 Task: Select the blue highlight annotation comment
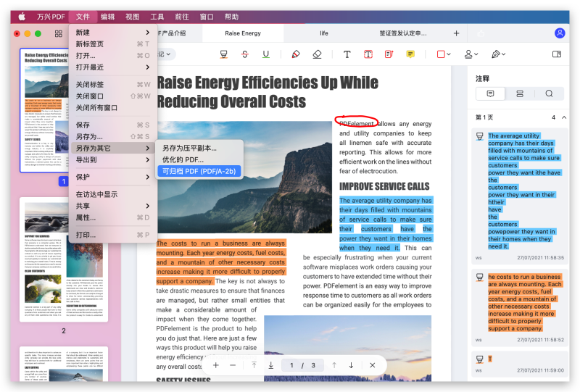[520, 196]
